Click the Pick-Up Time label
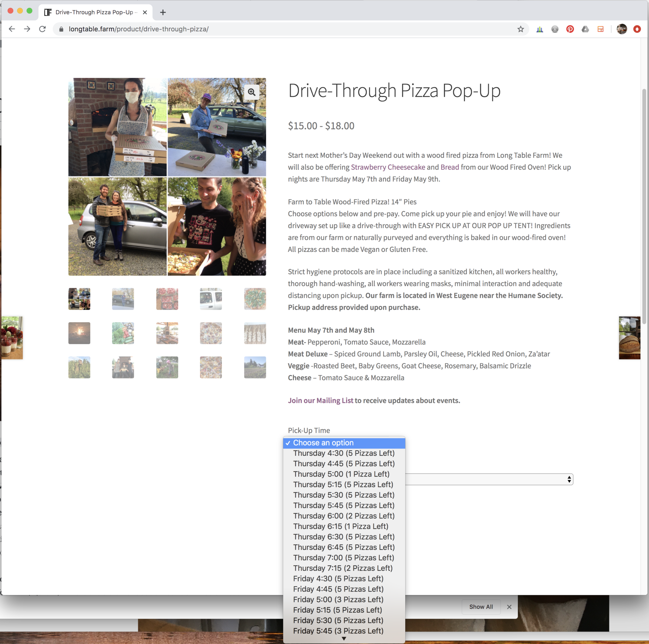 (309, 430)
